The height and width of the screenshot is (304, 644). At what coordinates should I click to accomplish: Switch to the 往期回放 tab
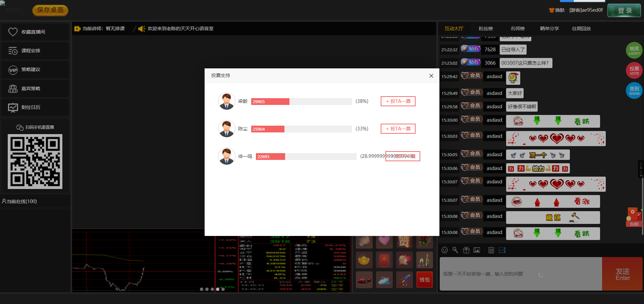[x=581, y=29]
